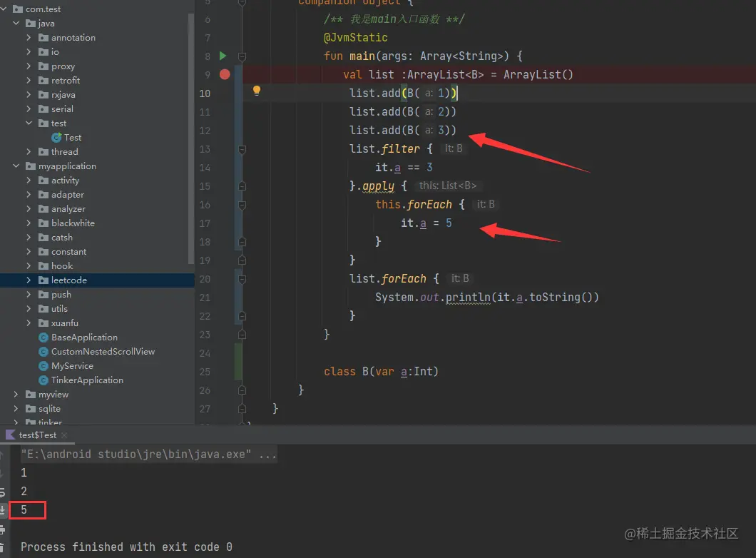This screenshot has width=756, height=558.
Task: Run main function via green gutter arrow
Action: coord(223,56)
